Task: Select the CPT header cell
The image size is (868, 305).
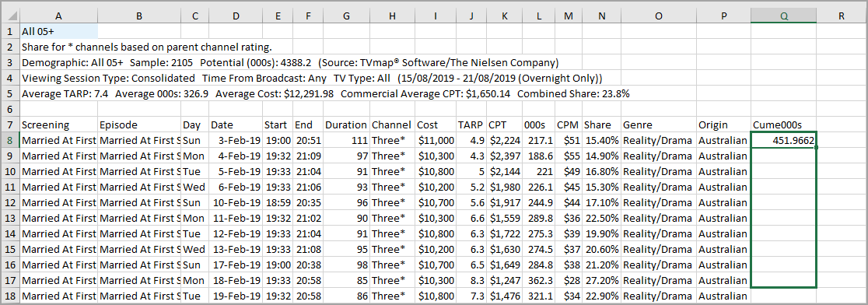Action: (504, 124)
